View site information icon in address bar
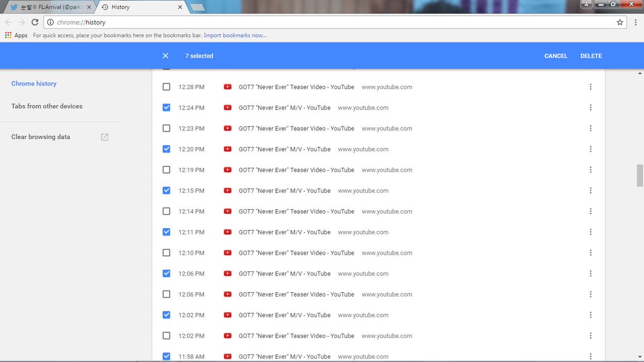The height and width of the screenshot is (362, 644). pyautogui.click(x=50, y=23)
